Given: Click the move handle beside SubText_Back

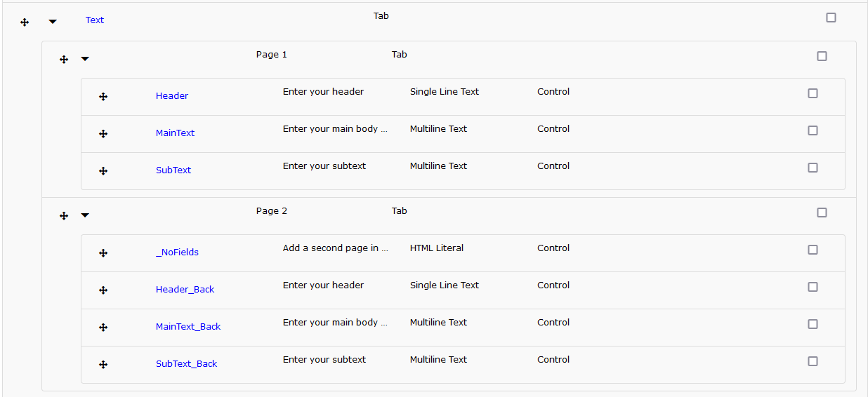Looking at the screenshot, I should pyautogui.click(x=103, y=365).
